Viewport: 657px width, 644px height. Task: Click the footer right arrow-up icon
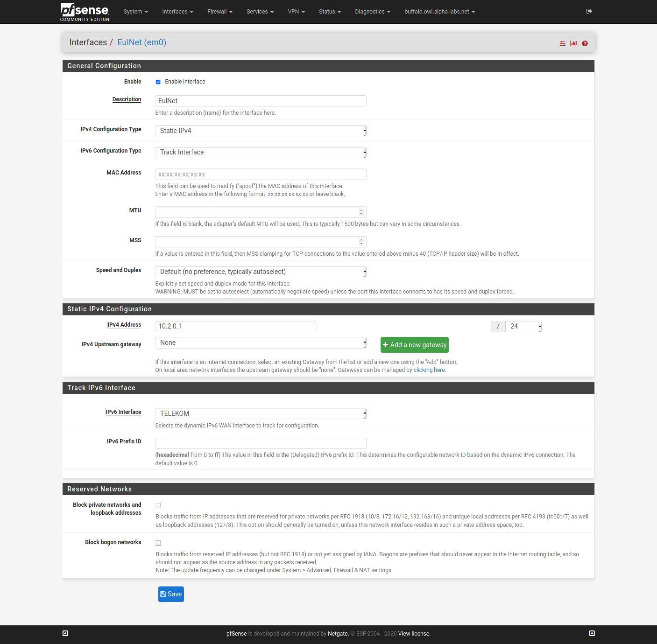tap(592, 633)
